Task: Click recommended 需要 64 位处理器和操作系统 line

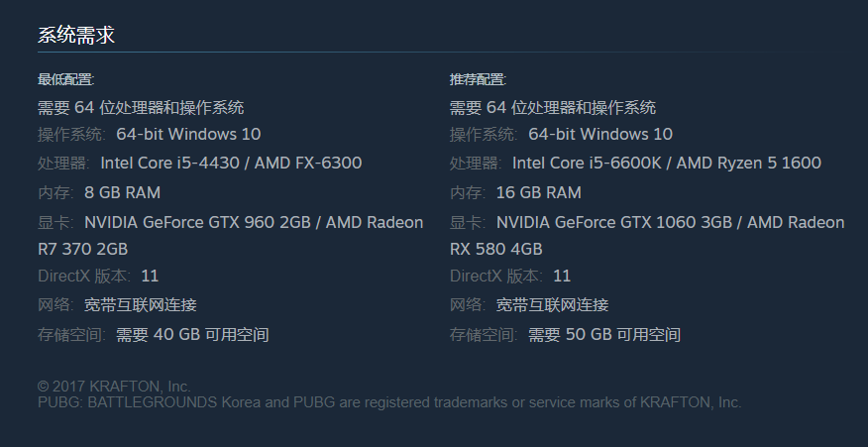Action: tap(553, 107)
